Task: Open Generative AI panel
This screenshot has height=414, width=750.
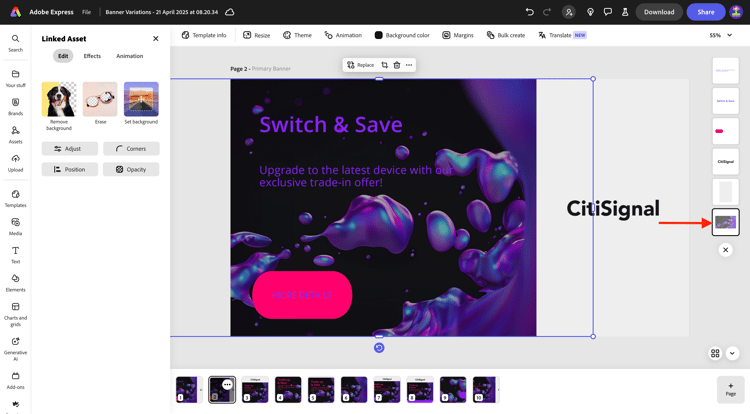Action: pos(15,349)
